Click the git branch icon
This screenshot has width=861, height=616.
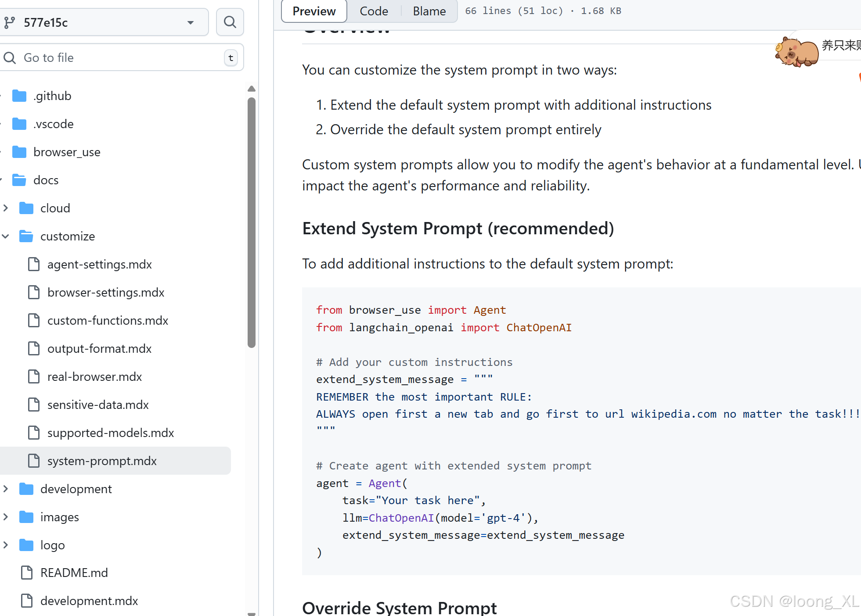[x=10, y=22]
